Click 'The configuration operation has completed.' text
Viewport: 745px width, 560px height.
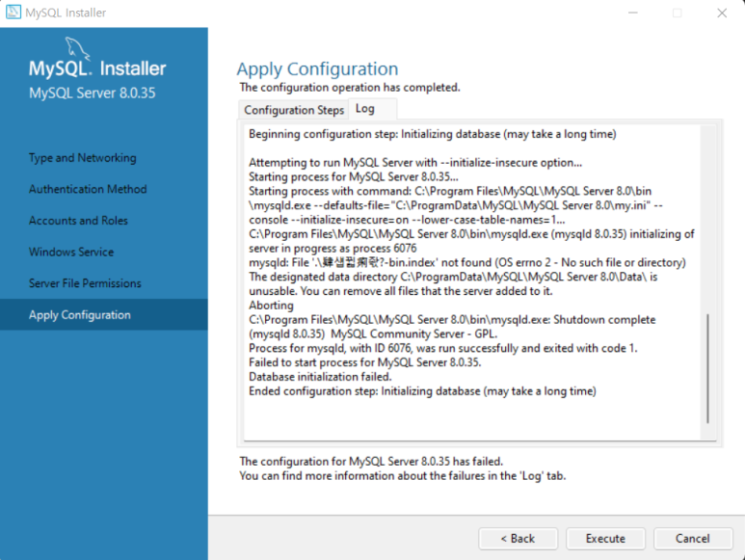[x=350, y=88]
